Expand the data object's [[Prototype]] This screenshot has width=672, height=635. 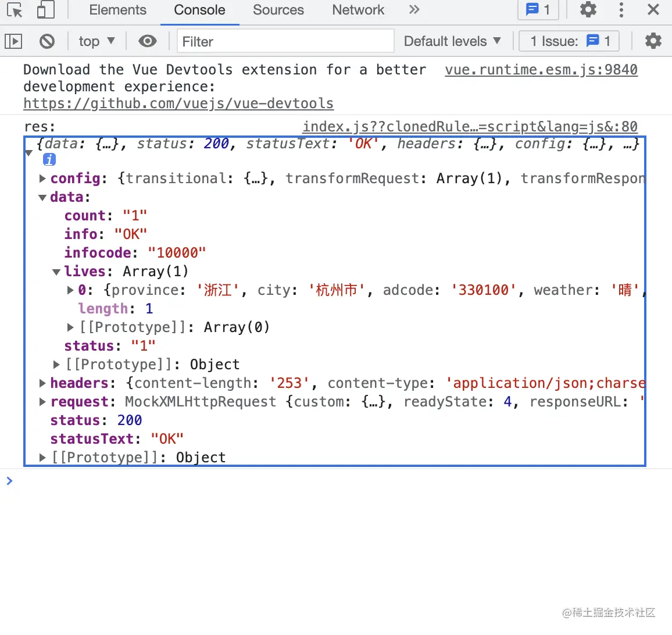[x=56, y=365]
